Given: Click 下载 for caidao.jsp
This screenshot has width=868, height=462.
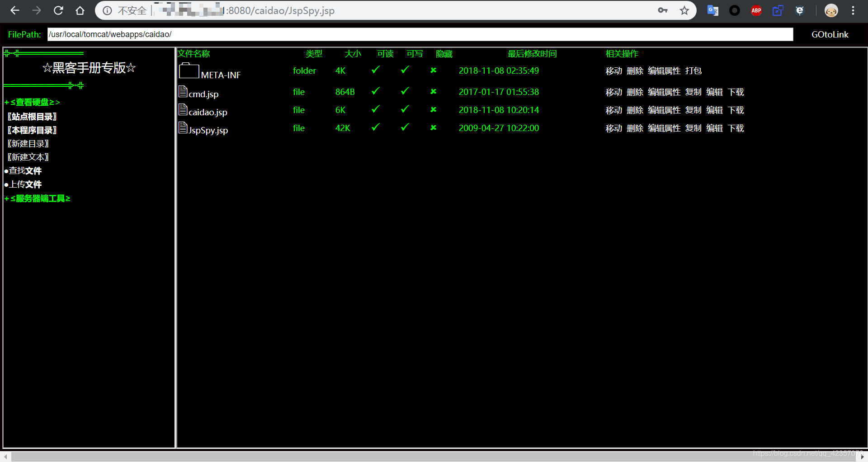Looking at the screenshot, I should pyautogui.click(x=736, y=110).
